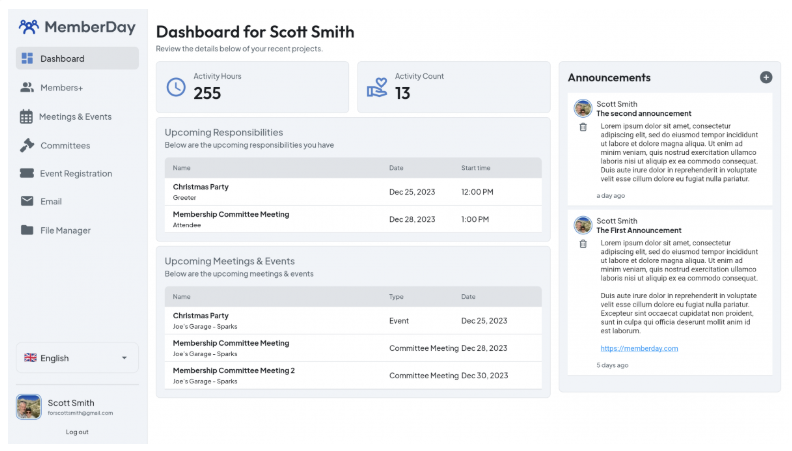Image resolution: width=792 pixels, height=451 pixels.
Task: Go to Event Registration page
Action: (76, 174)
